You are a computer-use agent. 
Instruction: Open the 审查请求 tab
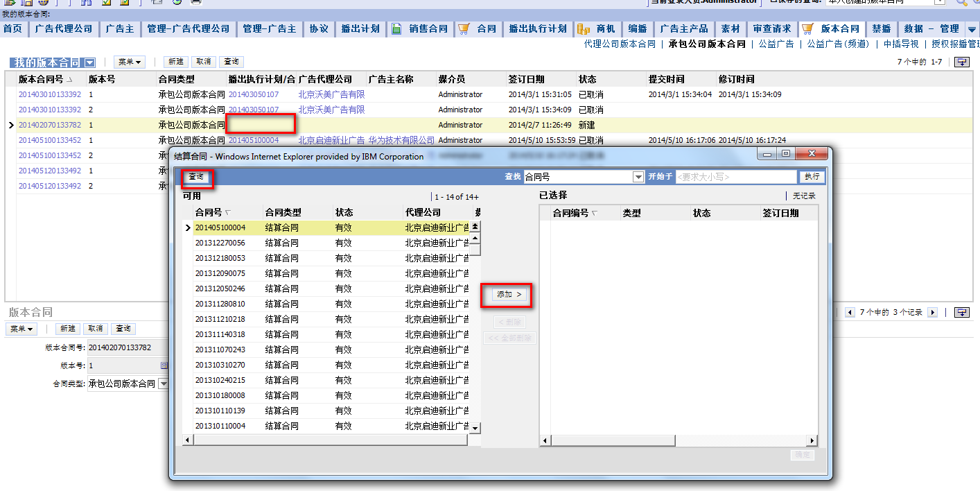[771, 28]
